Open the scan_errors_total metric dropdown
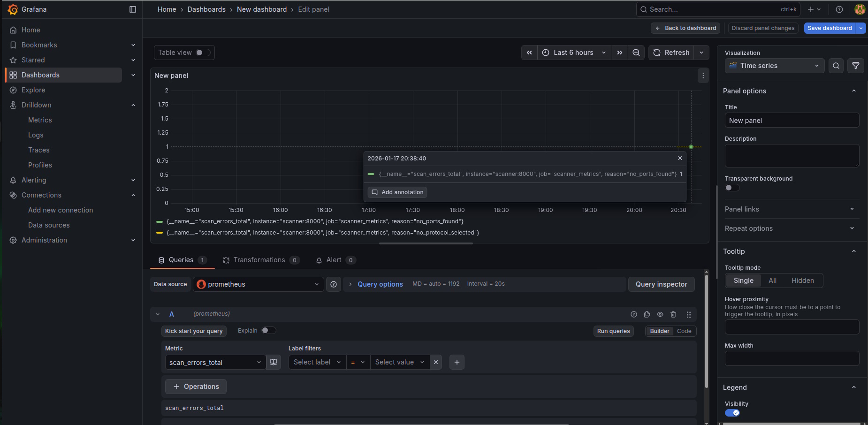Viewport: 868px width, 425px height. pyautogui.click(x=215, y=362)
